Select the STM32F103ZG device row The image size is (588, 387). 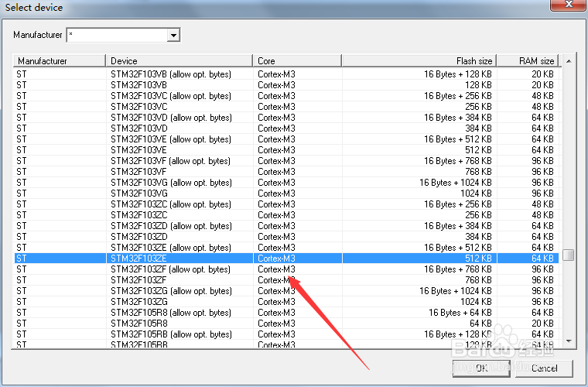(286, 302)
